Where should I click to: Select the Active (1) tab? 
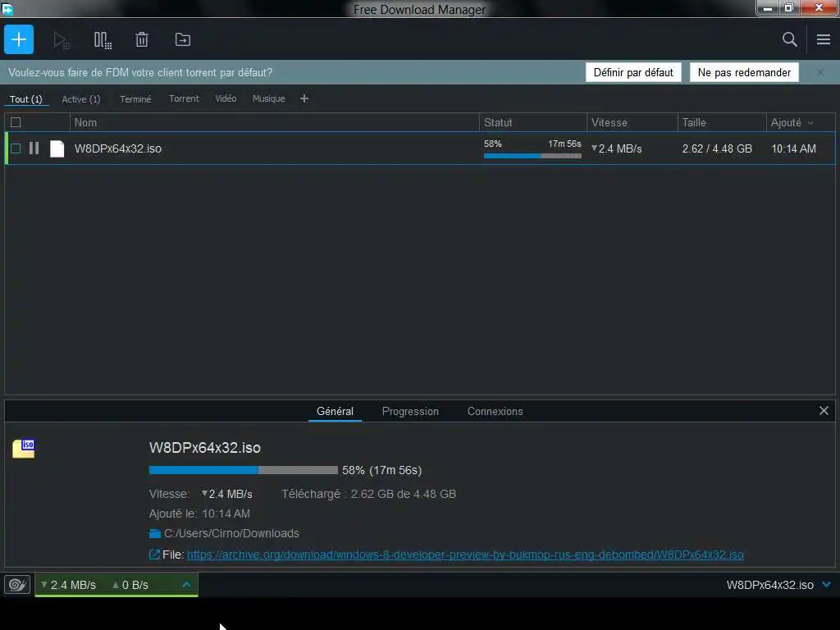(x=81, y=99)
